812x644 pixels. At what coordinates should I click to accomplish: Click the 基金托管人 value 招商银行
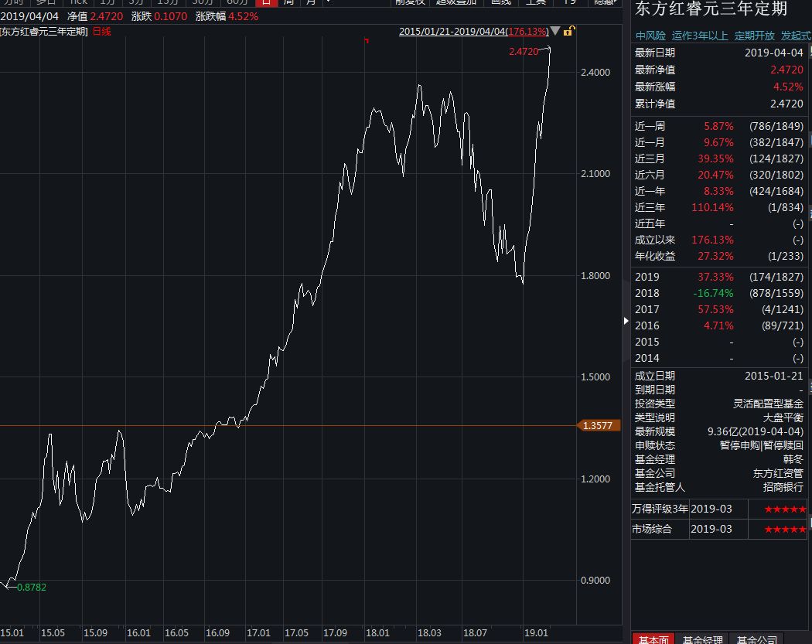(x=783, y=487)
